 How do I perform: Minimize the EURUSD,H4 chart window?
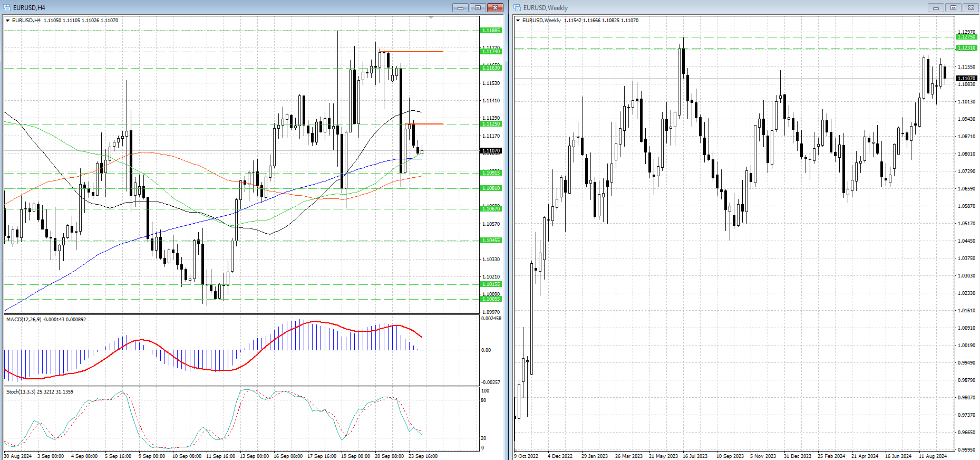coord(460,7)
